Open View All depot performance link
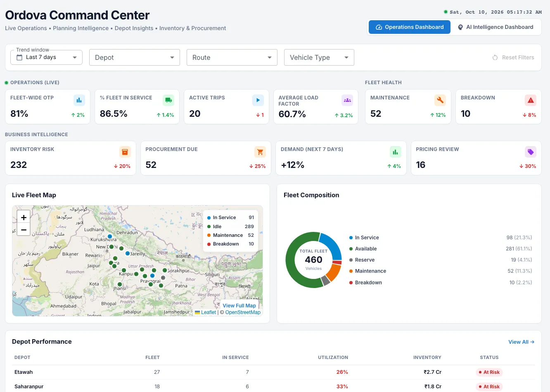 [522, 342]
